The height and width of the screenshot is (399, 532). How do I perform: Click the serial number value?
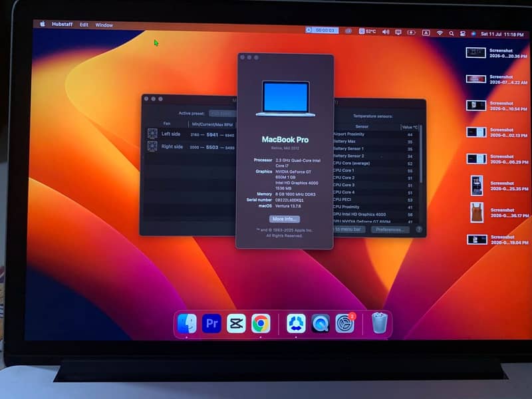tap(289, 200)
